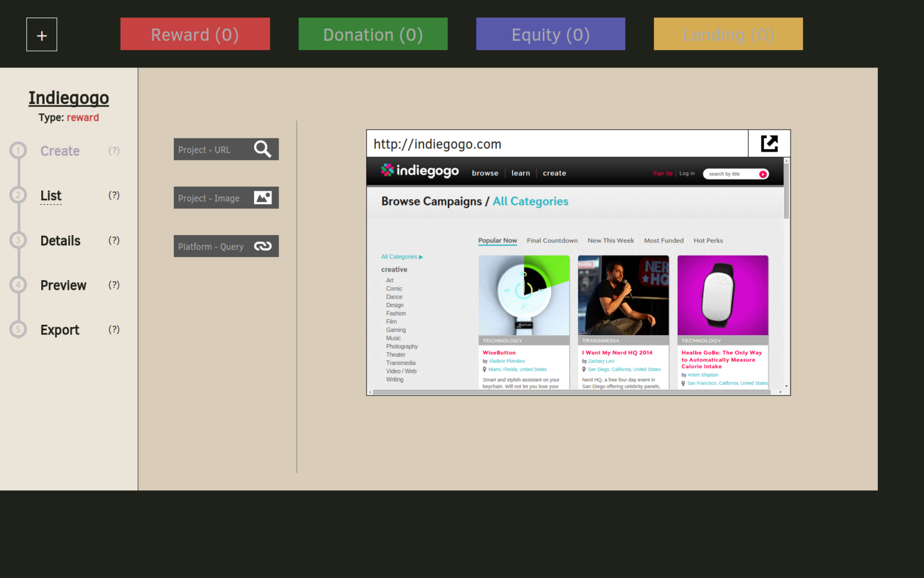Viewport: 924px width, 578px height.
Task: Show help (?) for Export step
Action: click(x=114, y=329)
